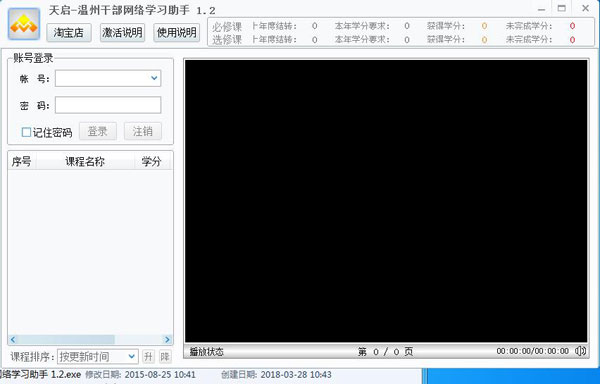Image resolution: width=600 pixels, height=384 pixels.
Task: Click the 修改日期: 2015-08-25 10:41 text
Action: click(x=140, y=375)
